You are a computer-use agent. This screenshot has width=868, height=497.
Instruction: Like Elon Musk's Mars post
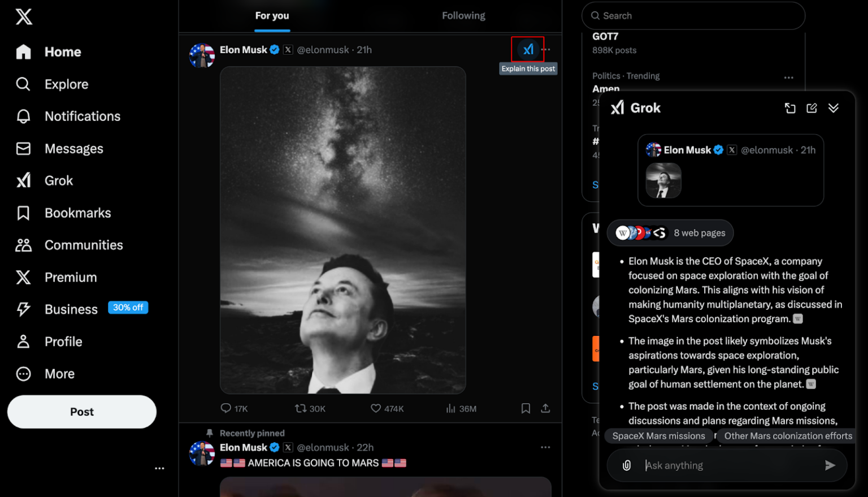[375, 408]
